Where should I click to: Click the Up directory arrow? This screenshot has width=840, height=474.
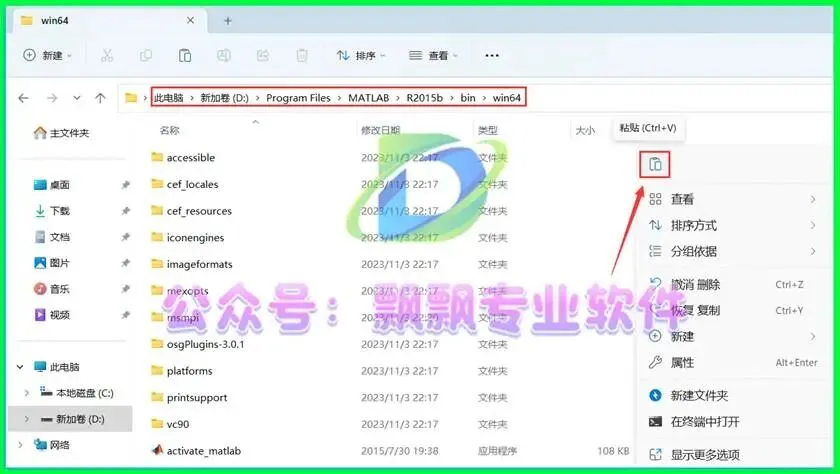coord(100,98)
